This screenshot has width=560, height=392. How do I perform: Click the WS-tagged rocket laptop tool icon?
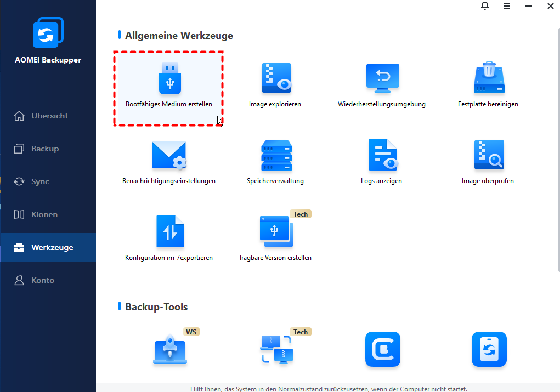pos(170,349)
